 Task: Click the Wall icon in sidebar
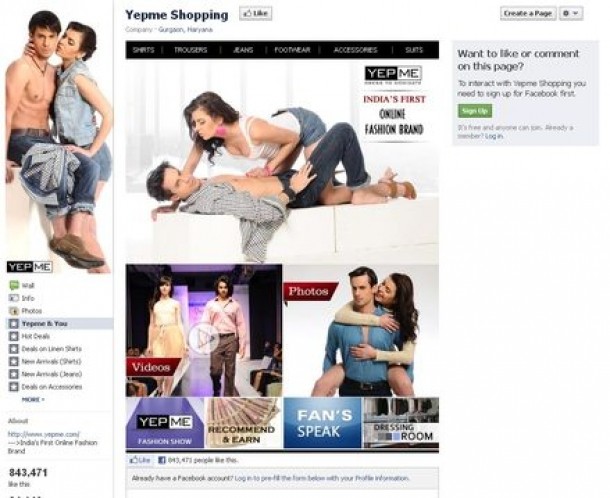(x=13, y=285)
